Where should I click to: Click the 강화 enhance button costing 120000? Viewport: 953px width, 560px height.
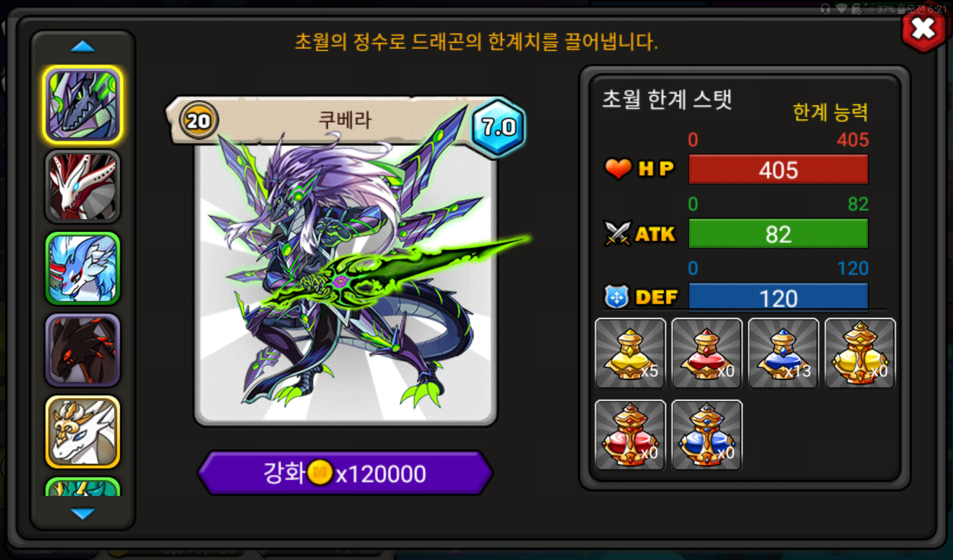345,473
